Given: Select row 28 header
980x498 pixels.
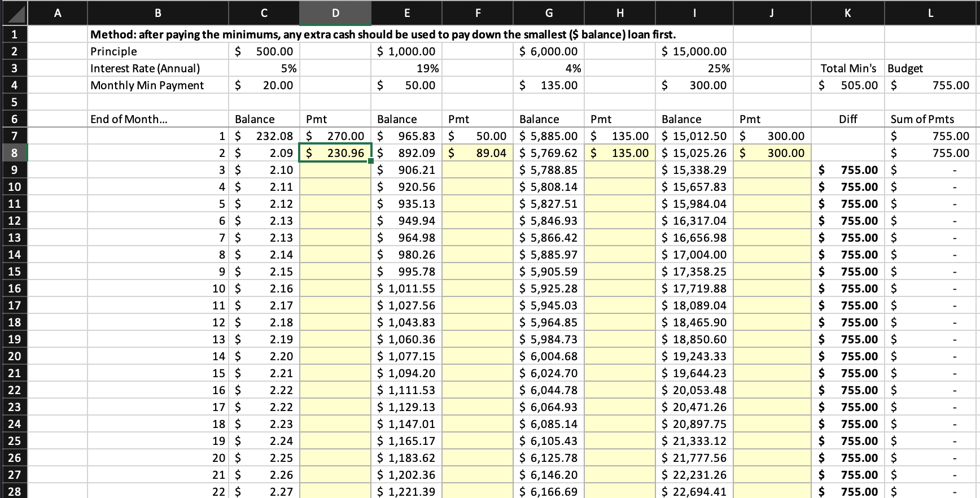Looking at the screenshot, I should click(x=14, y=491).
